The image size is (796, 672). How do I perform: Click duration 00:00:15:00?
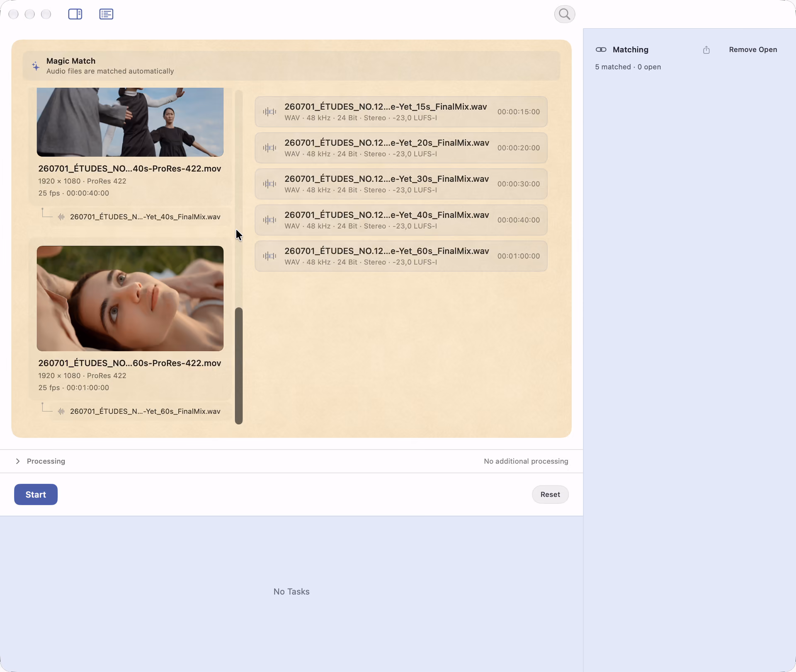click(519, 112)
